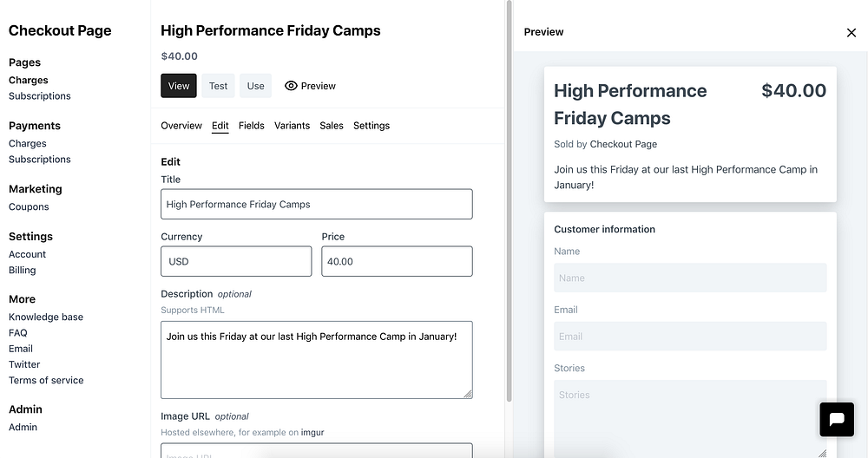Image resolution: width=868 pixels, height=458 pixels.
Task: Switch to the Fields tab
Action: (252, 126)
